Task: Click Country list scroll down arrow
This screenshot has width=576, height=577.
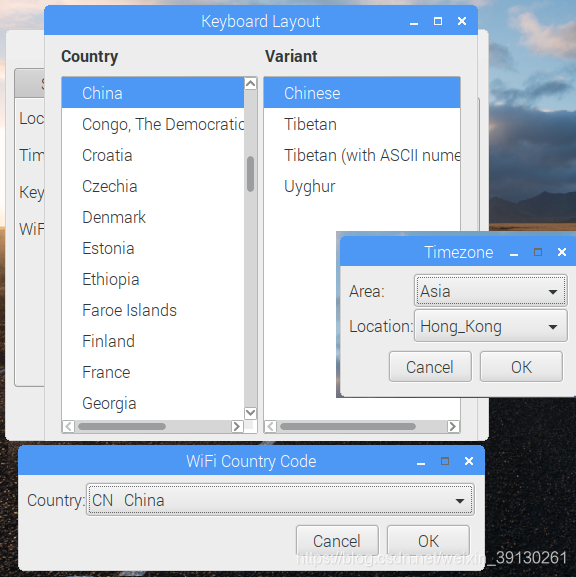Action: pyautogui.click(x=250, y=413)
